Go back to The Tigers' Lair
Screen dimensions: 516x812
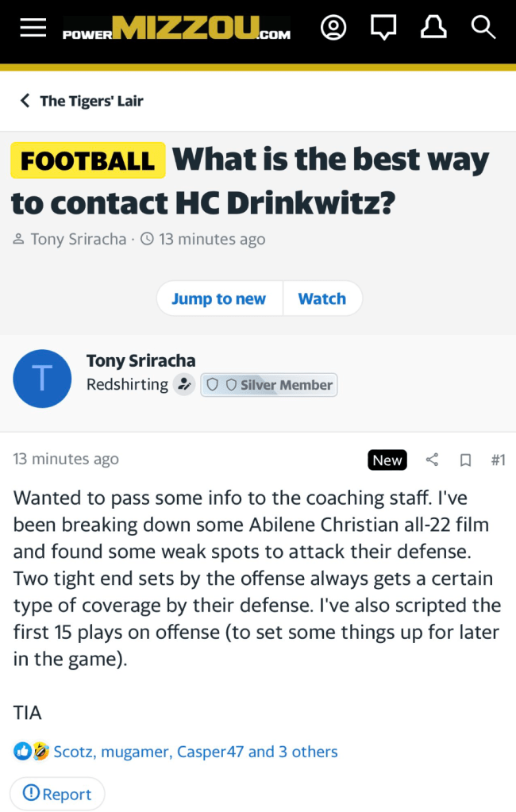(82, 101)
